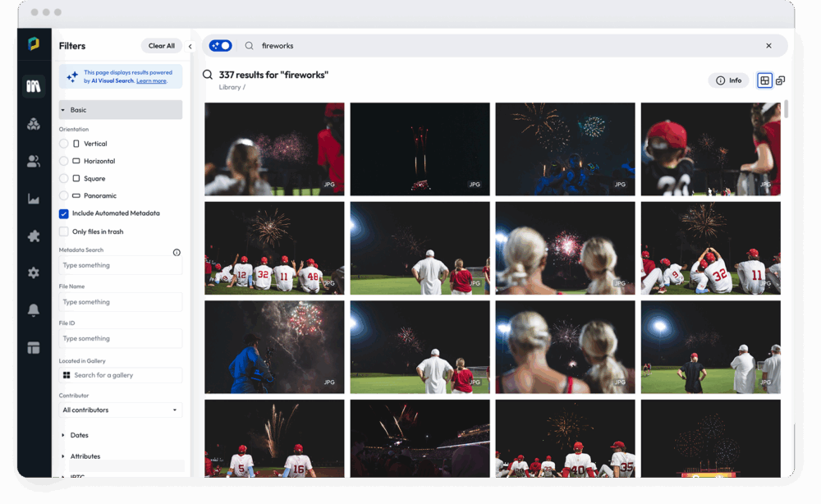Viewport: 821px width, 504px height.
Task: Click the Metadata Search info icon
Action: [x=177, y=252]
